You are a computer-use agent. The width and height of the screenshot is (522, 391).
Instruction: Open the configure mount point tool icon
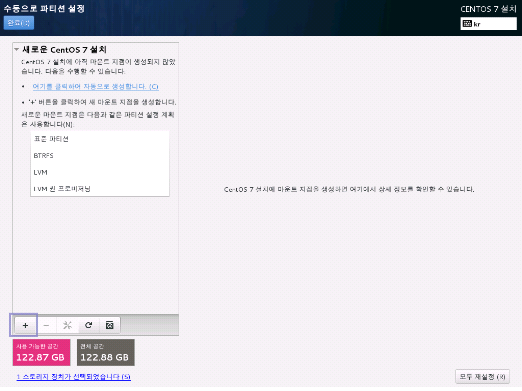pyautogui.click(x=67, y=325)
